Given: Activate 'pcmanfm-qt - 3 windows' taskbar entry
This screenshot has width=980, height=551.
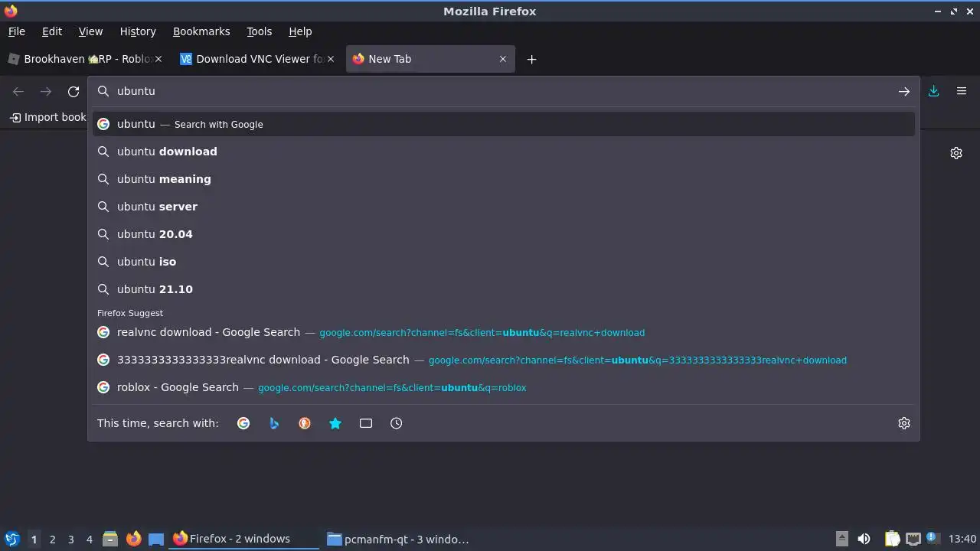Looking at the screenshot, I should click(398, 539).
